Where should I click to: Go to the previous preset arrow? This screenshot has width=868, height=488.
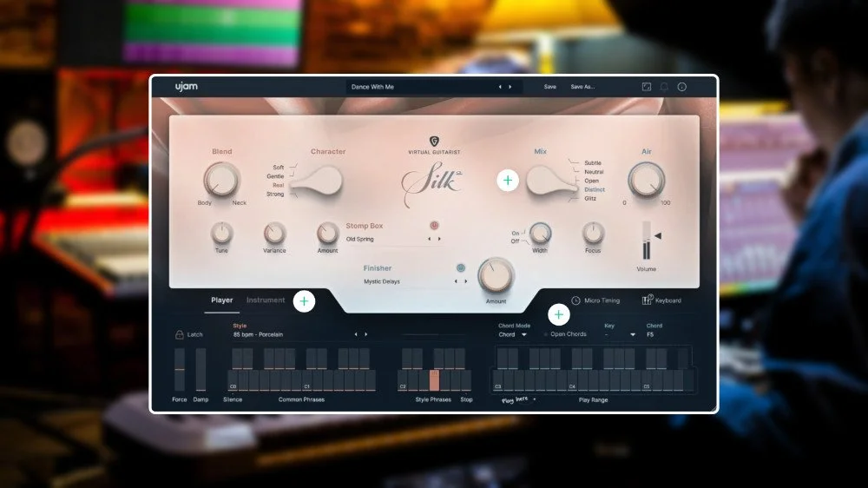500,87
